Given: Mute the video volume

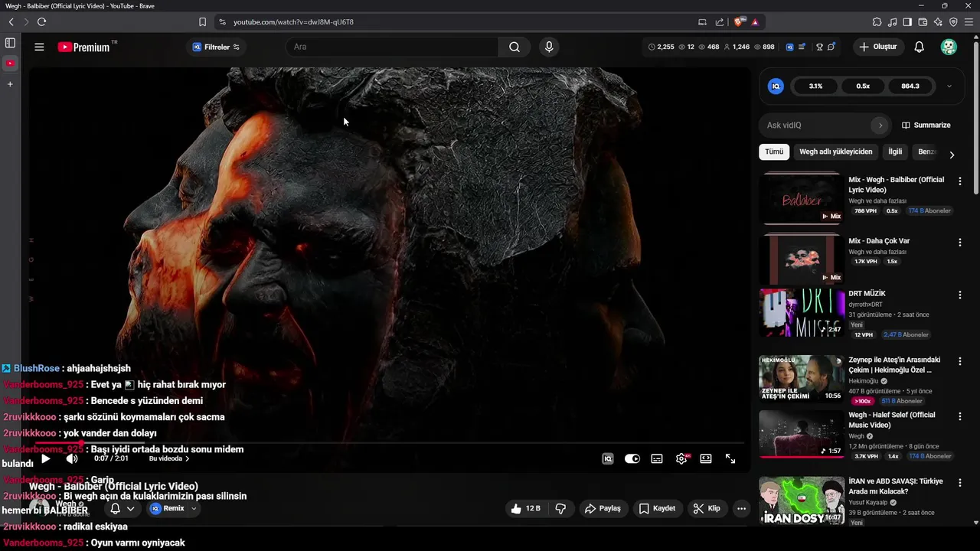Looking at the screenshot, I should (71, 458).
